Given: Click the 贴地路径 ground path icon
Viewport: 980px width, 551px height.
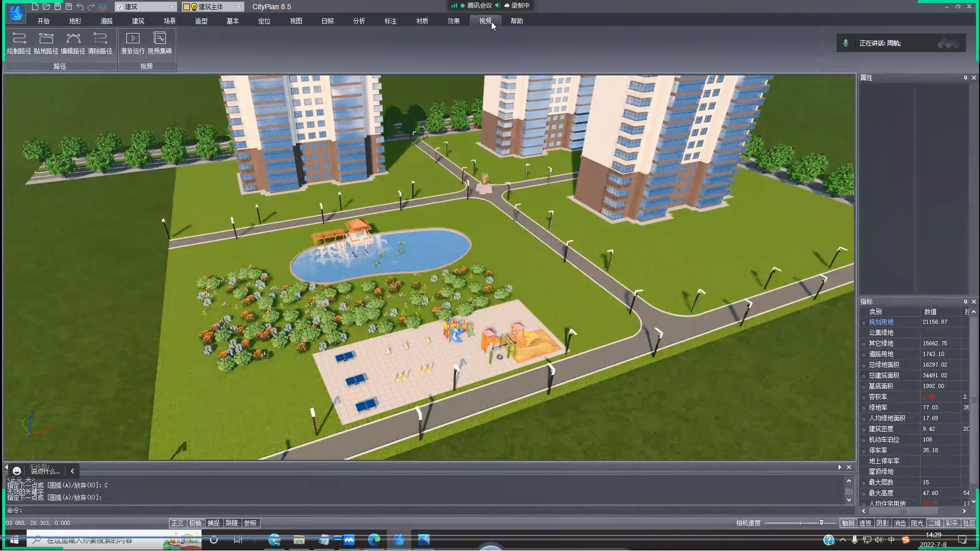Looking at the screenshot, I should 46,44.
